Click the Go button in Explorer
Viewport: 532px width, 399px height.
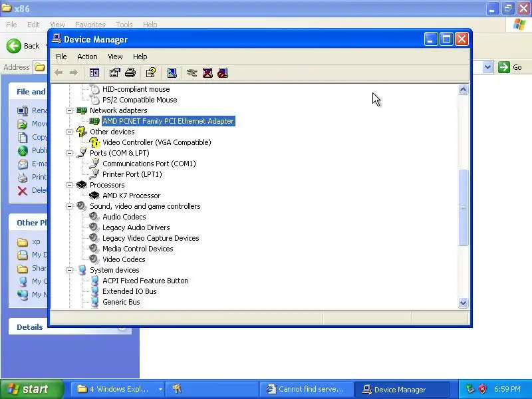510,67
